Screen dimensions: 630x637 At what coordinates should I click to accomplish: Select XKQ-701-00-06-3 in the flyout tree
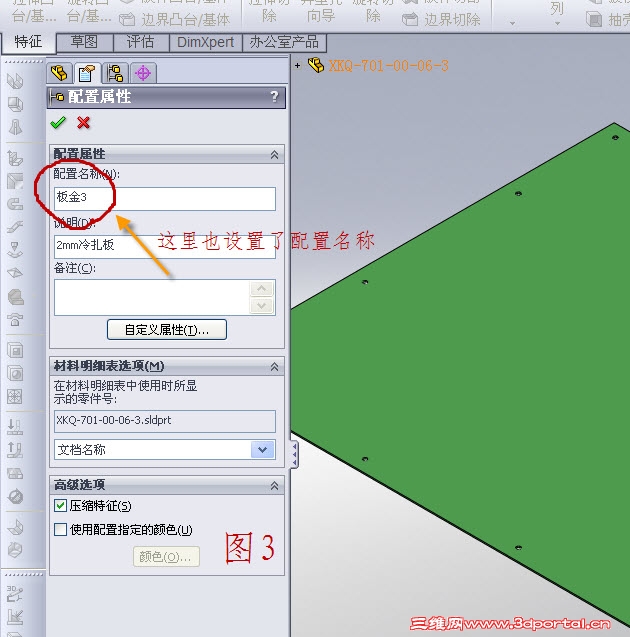pos(388,65)
